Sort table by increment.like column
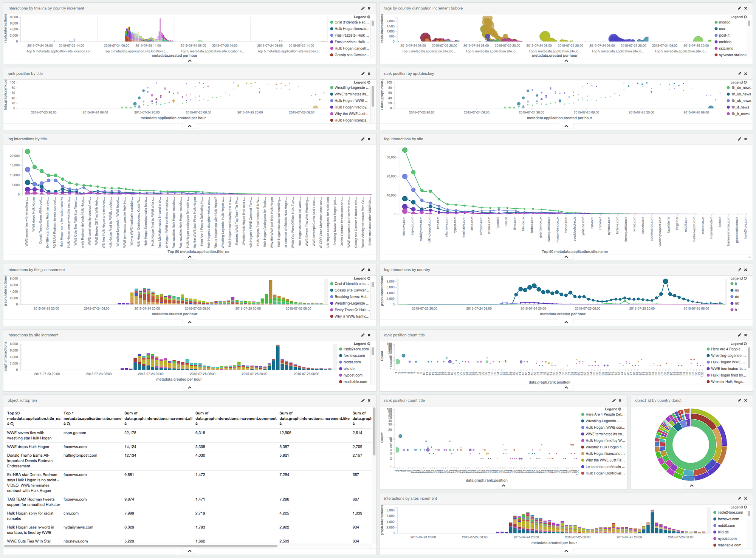This screenshot has height=558, width=756. [x=281, y=424]
